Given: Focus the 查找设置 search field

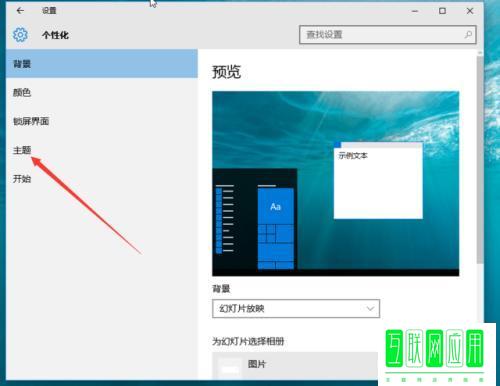Looking at the screenshot, I should [x=388, y=35].
